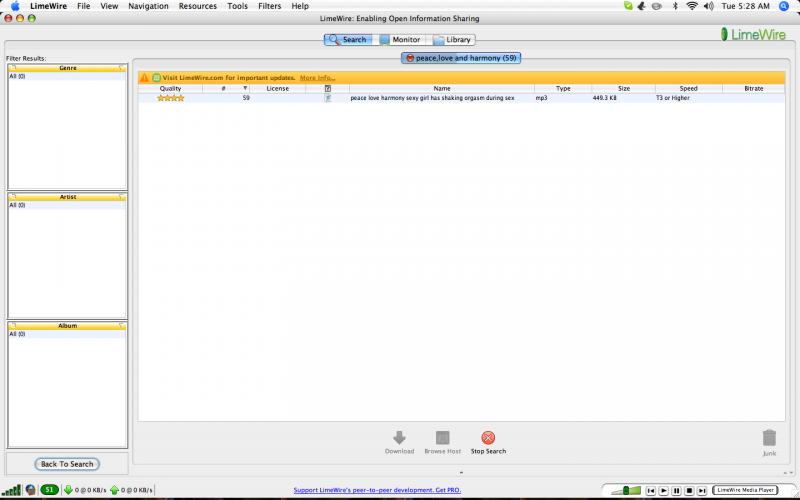
Task: Open the Apple menu
Action: 15,6
